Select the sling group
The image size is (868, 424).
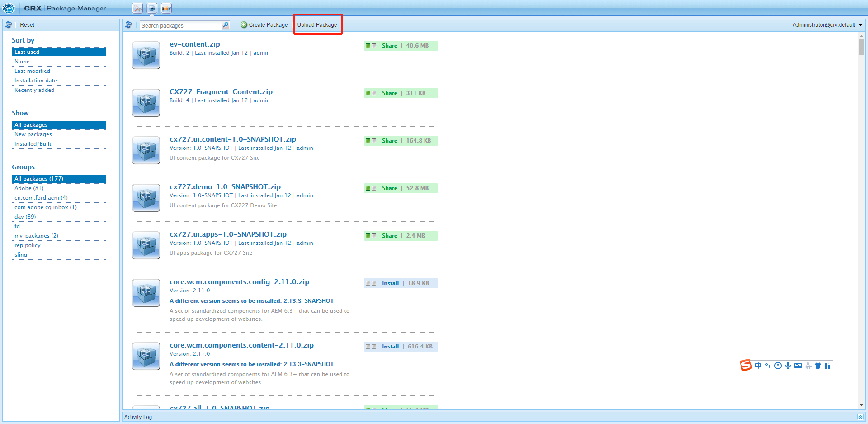pos(59,255)
